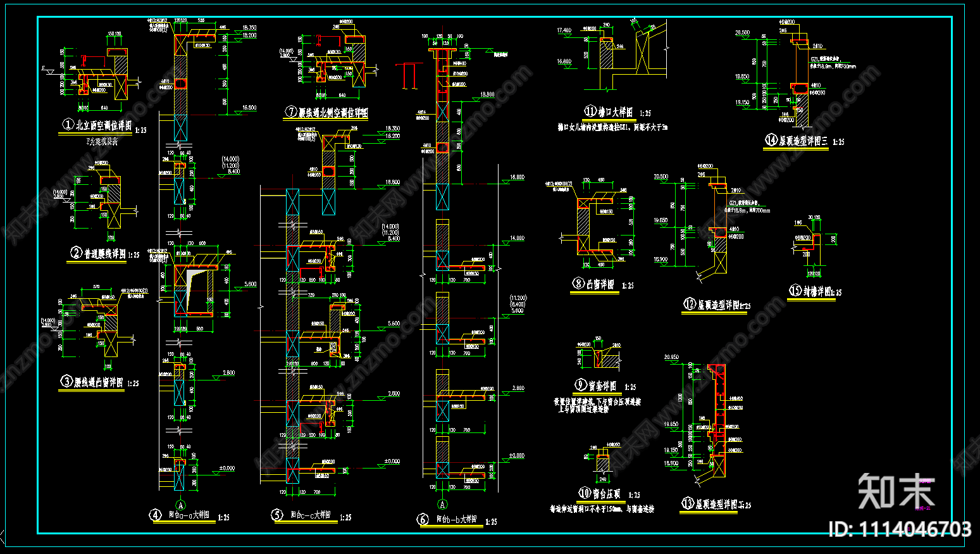This screenshot has height=554, width=980.
Task: Click the '阳台c-c大样图' drawing title
Action: 310,515
